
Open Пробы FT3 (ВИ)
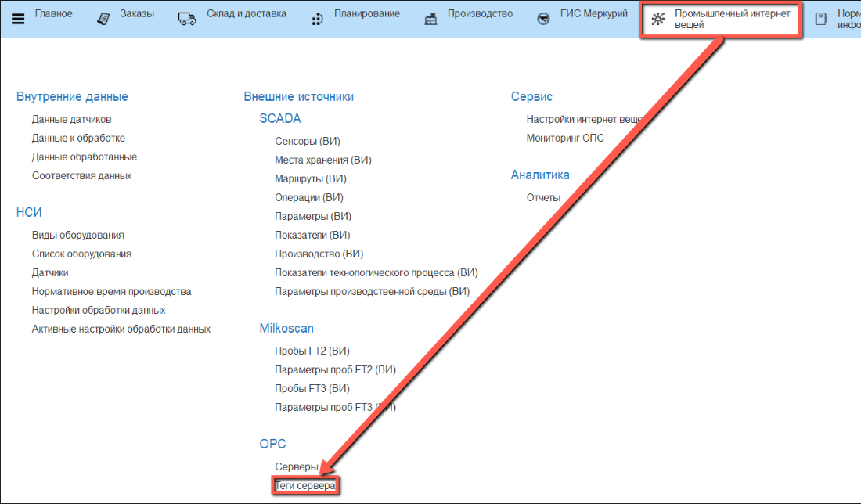click(x=312, y=389)
